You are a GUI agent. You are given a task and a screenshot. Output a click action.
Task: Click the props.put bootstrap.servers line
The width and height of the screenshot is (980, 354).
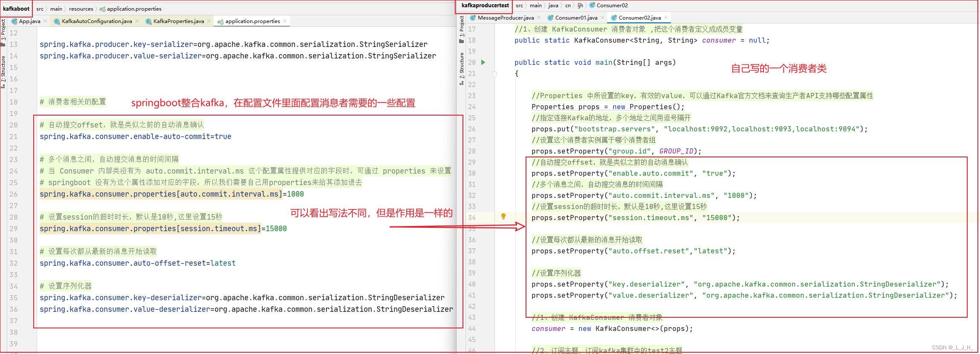click(700, 129)
